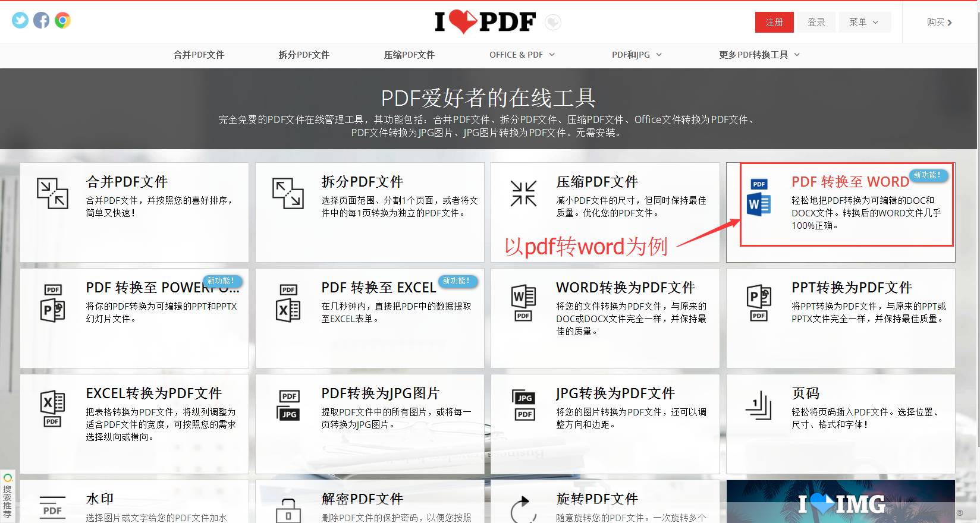Click the Split PDF (拆分PDF文件) card icon
The image size is (980, 523).
tap(288, 193)
